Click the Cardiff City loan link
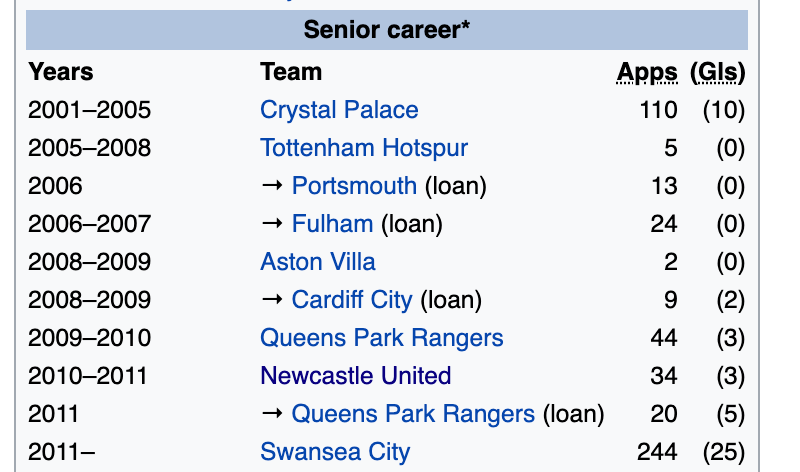The width and height of the screenshot is (800, 472). [x=352, y=300]
